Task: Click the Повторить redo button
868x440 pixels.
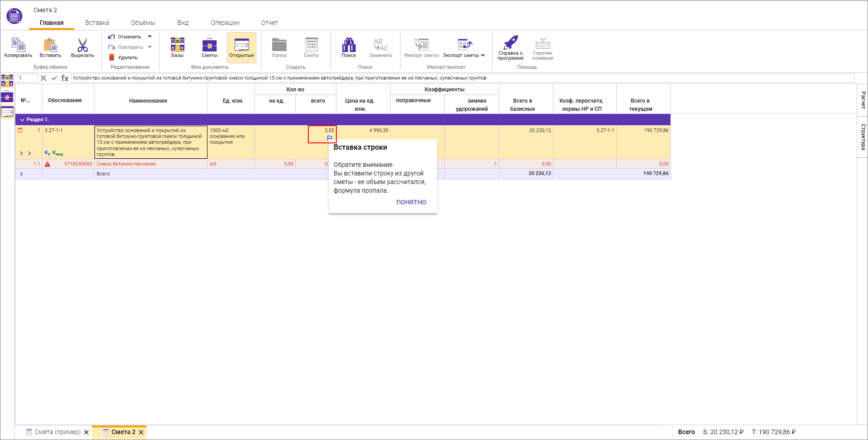Action: pyautogui.click(x=126, y=47)
